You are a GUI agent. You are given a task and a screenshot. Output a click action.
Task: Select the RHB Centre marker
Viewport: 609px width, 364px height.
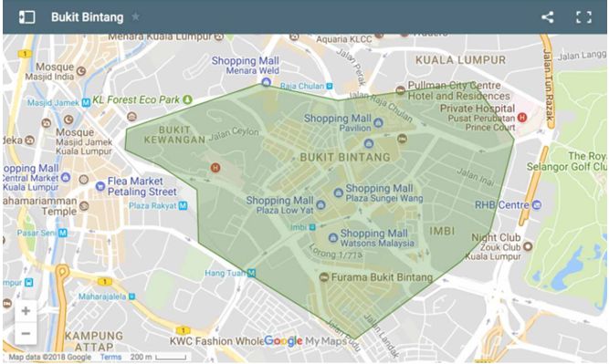coord(536,204)
